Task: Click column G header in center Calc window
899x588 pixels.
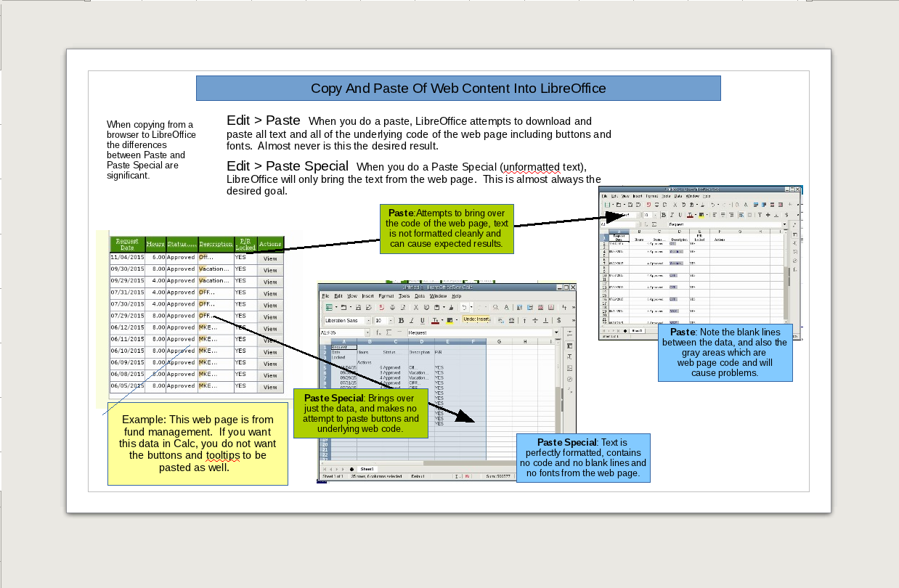Action: [x=500, y=341]
